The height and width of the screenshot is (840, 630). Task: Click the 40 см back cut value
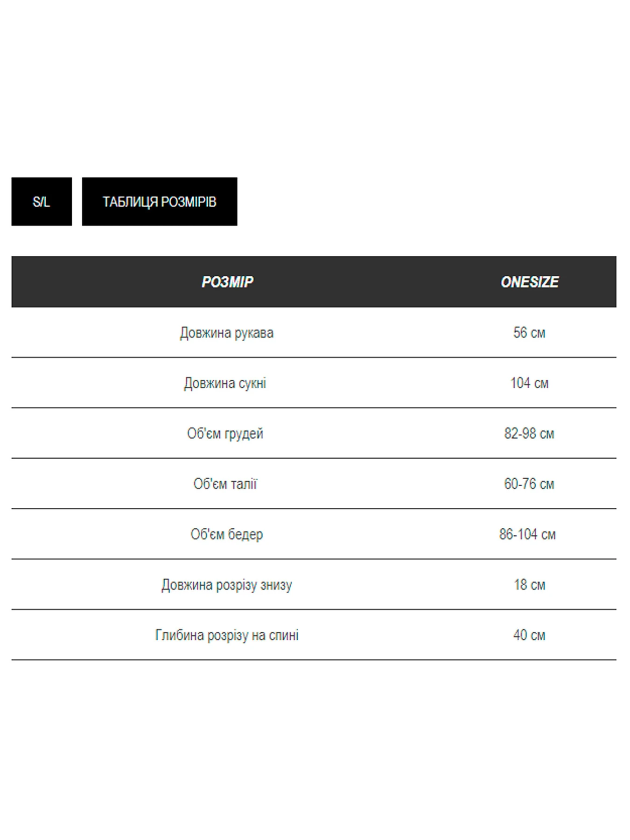pos(529,635)
